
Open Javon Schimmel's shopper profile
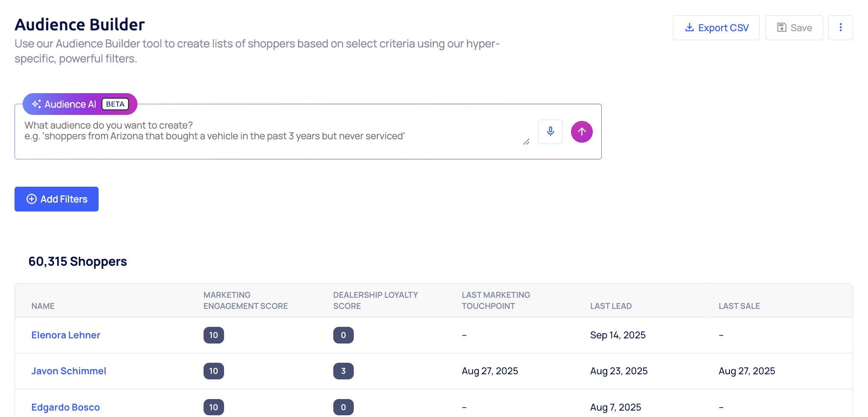[x=69, y=371]
